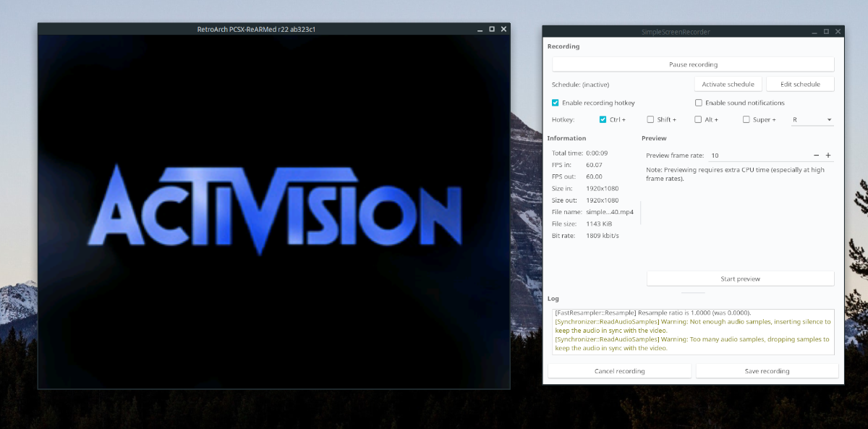Toggle Enable recording hotkey checkbox
The image size is (868, 429).
pyautogui.click(x=556, y=103)
